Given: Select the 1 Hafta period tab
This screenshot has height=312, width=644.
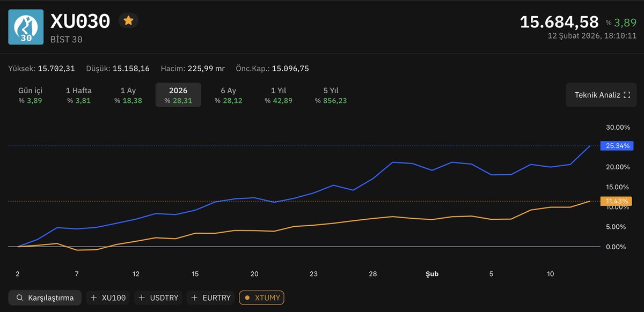Looking at the screenshot, I should [x=79, y=95].
